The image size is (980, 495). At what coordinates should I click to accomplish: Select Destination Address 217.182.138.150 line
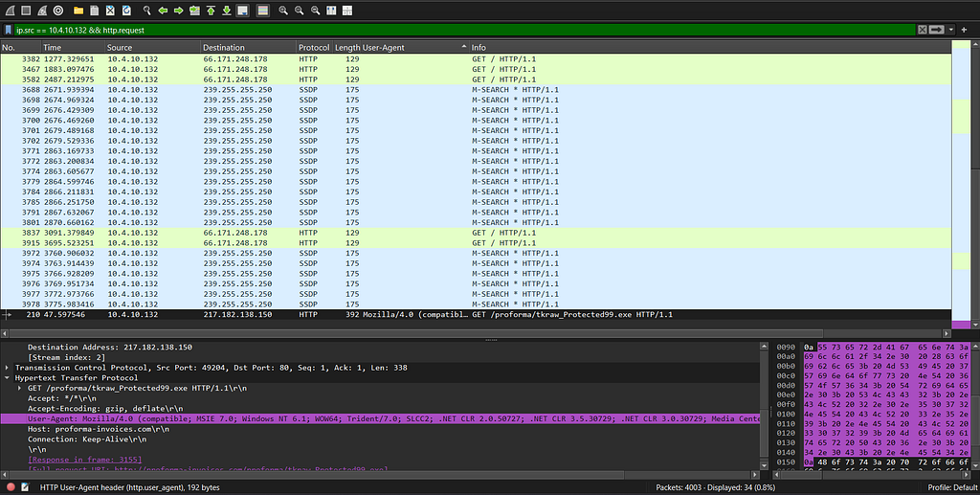pyautogui.click(x=110, y=347)
